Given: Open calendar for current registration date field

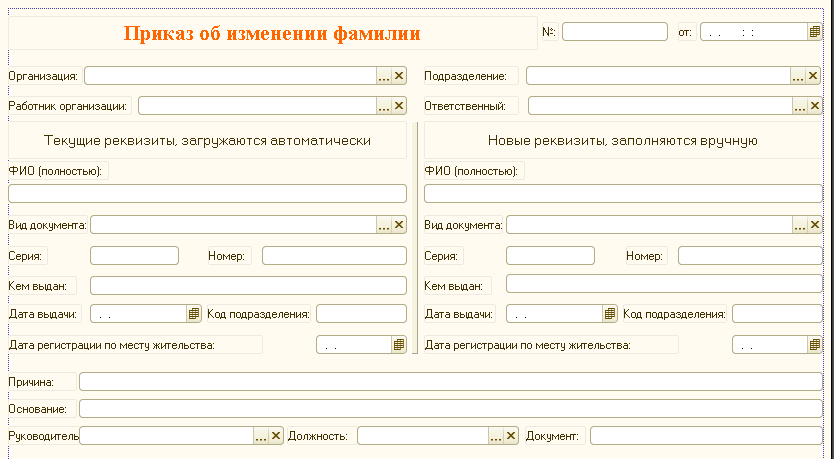Looking at the screenshot, I should tap(399, 345).
